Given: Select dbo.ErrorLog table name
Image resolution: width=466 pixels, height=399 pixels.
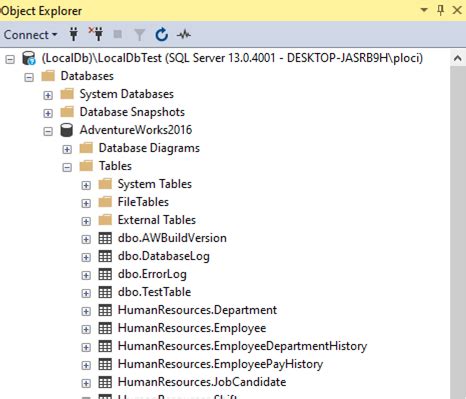Looking at the screenshot, I should click(152, 274).
